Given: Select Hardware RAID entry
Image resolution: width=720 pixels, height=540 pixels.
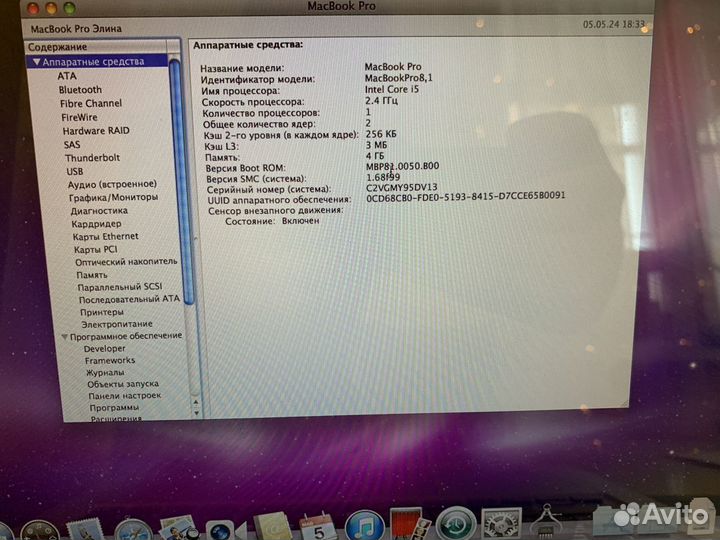Looking at the screenshot, I should (96, 131).
